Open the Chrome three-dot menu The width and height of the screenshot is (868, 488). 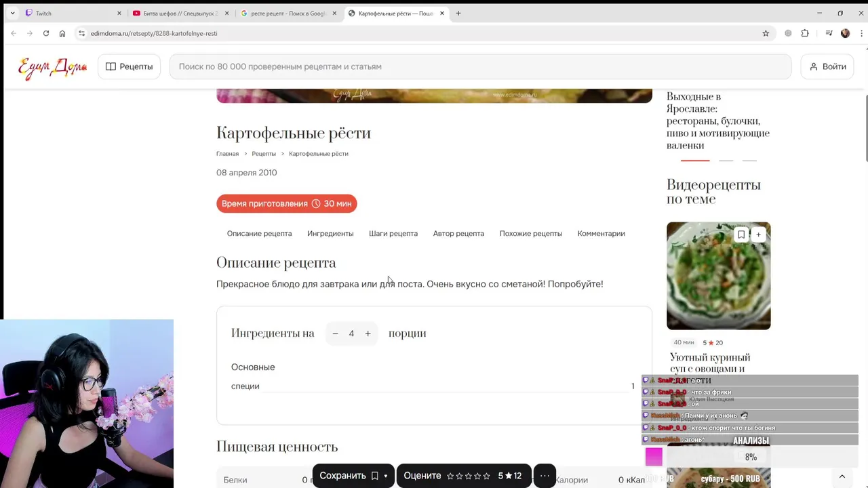coord(860,33)
